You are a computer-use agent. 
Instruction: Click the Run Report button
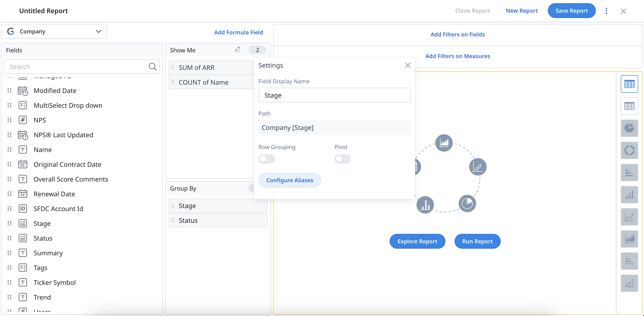click(x=477, y=241)
